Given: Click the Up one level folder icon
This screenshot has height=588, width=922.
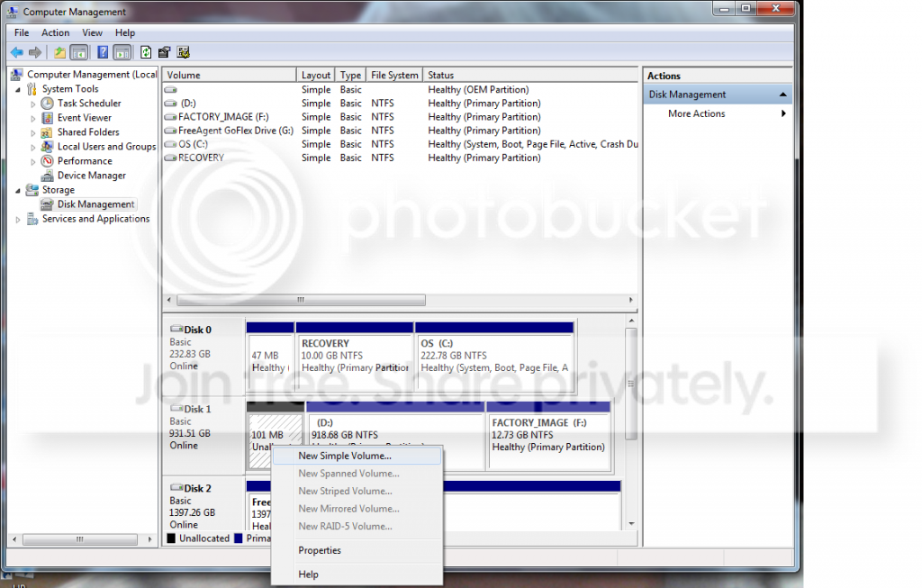Looking at the screenshot, I should tap(60, 52).
